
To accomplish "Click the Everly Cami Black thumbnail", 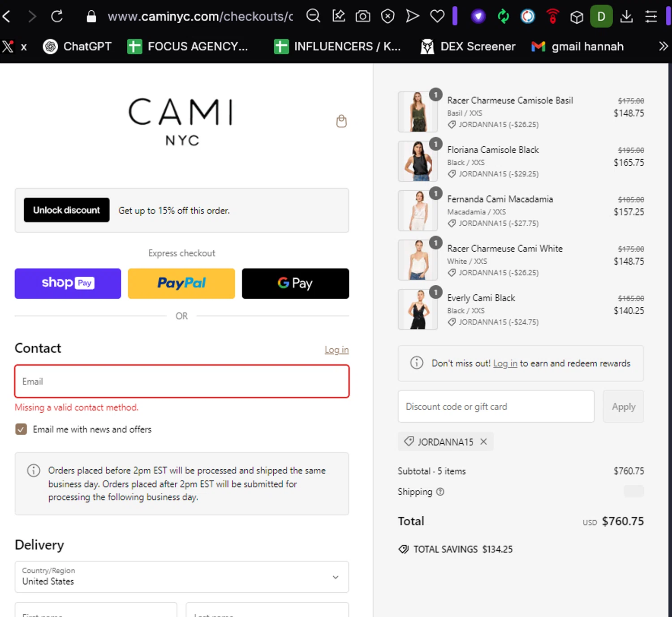I will (x=418, y=309).
